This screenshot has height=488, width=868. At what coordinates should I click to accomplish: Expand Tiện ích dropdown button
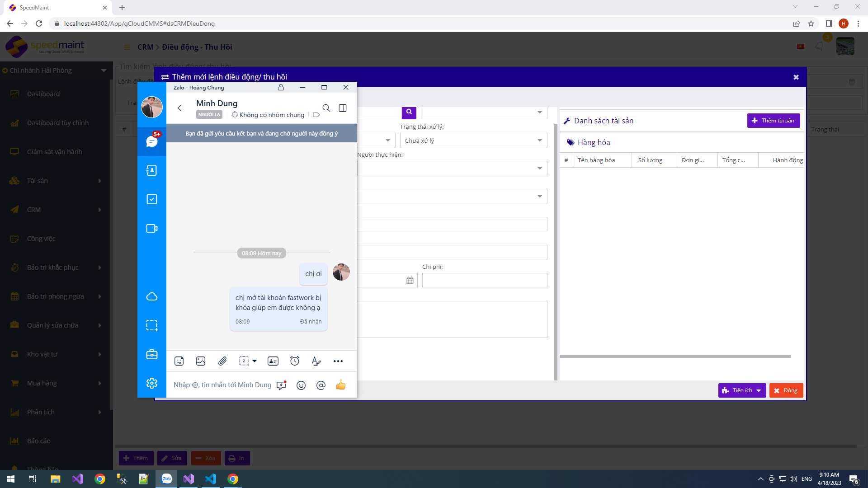click(x=742, y=390)
